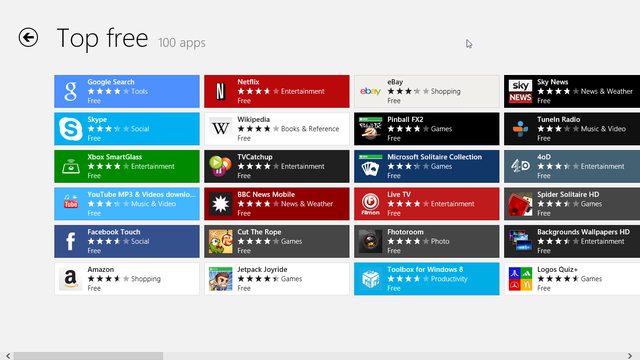Click the horizontal scrollbar thumb
640x360 pixels.
88,356
